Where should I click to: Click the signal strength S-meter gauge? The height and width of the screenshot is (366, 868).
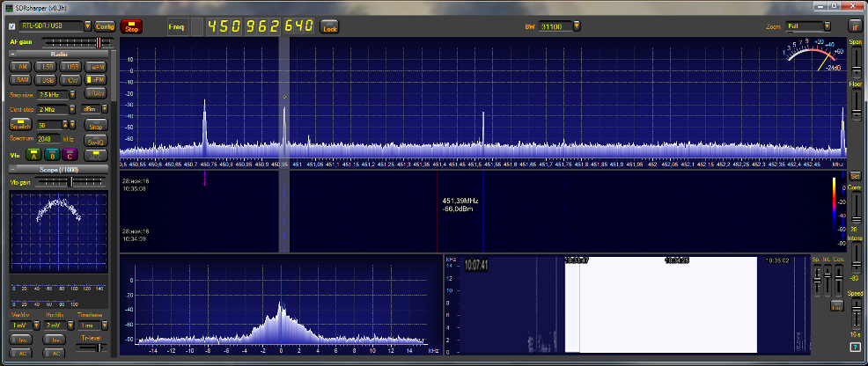815,58
